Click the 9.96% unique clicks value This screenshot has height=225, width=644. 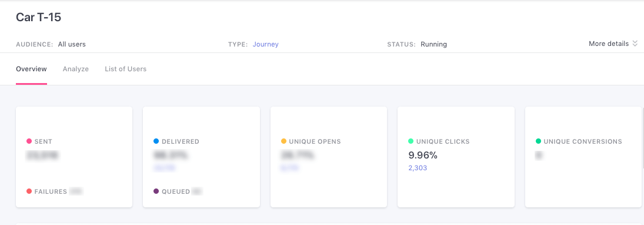click(423, 155)
